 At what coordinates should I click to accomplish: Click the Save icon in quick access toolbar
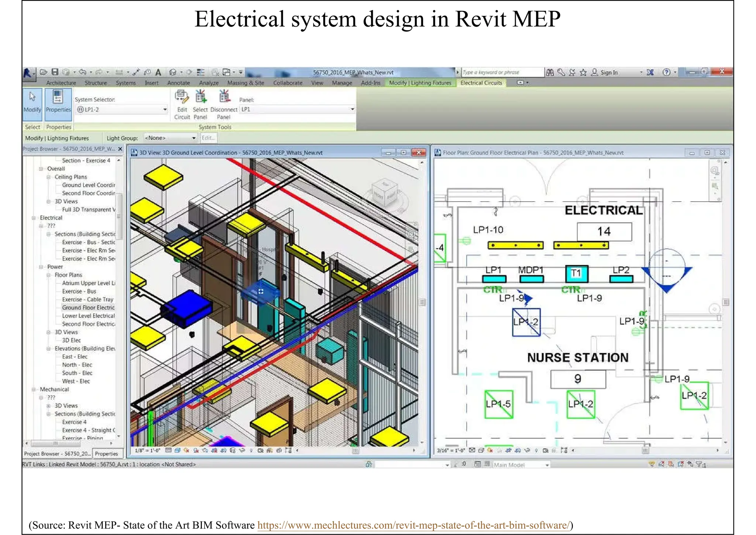tap(55, 72)
